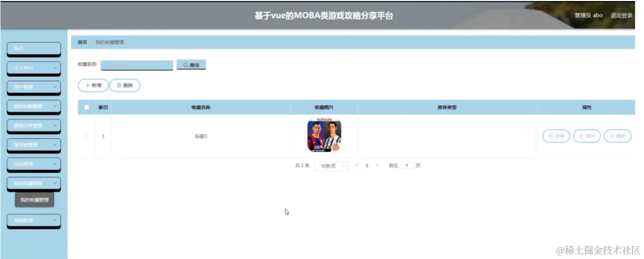Image resolution: width=644 pixels, height=259 pixels.
Task: Click the 操作 column header
Action: (586, 107)
